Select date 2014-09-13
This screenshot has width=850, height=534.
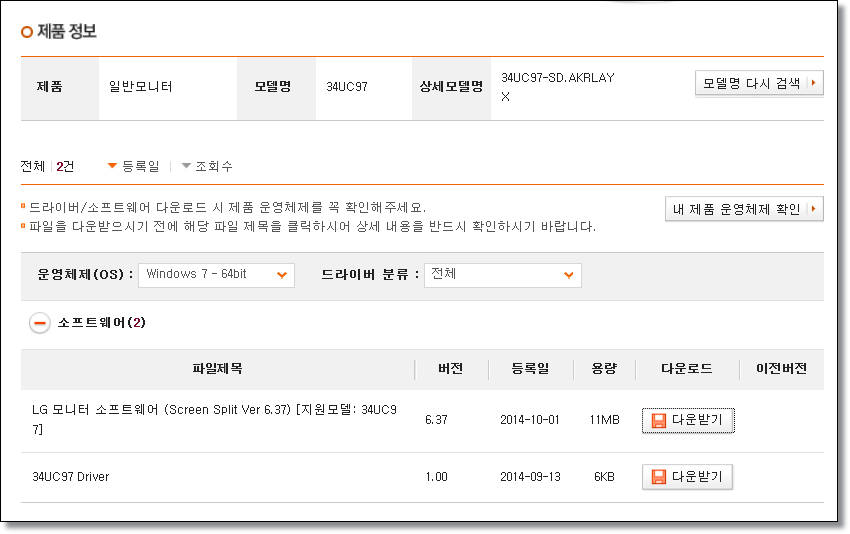tap(530, 477)
